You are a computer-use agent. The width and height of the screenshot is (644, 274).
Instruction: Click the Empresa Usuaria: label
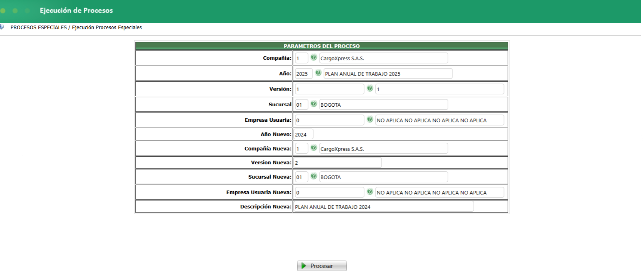click(268, 120)
